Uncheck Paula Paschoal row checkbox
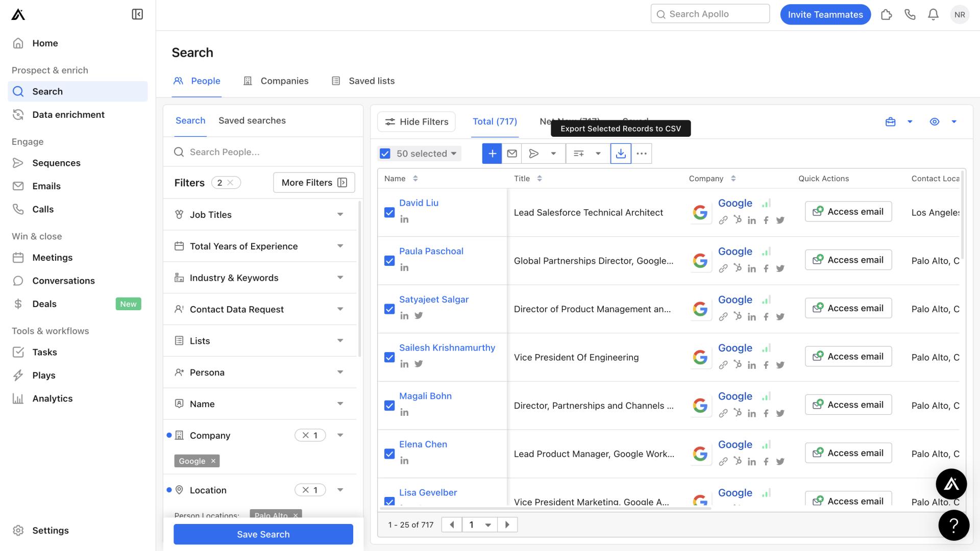This screenshot has width=980, height=551. point(389,261)
